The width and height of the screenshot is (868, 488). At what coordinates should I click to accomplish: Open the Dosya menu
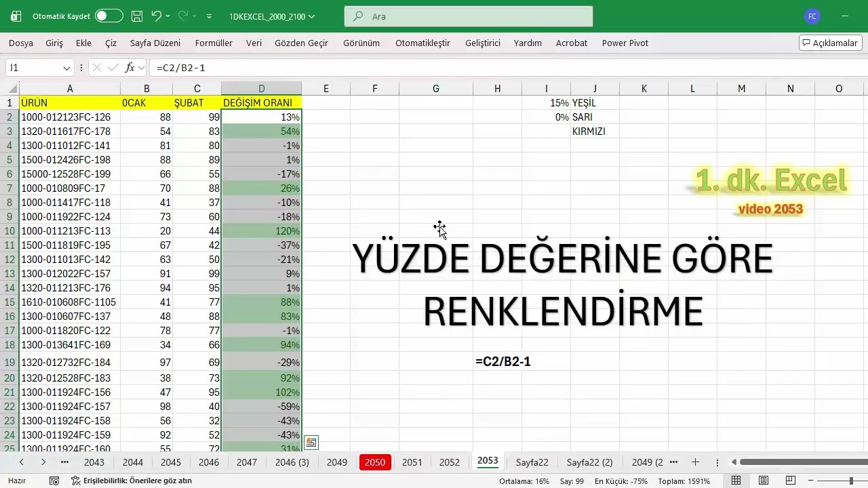coord(21,43)
